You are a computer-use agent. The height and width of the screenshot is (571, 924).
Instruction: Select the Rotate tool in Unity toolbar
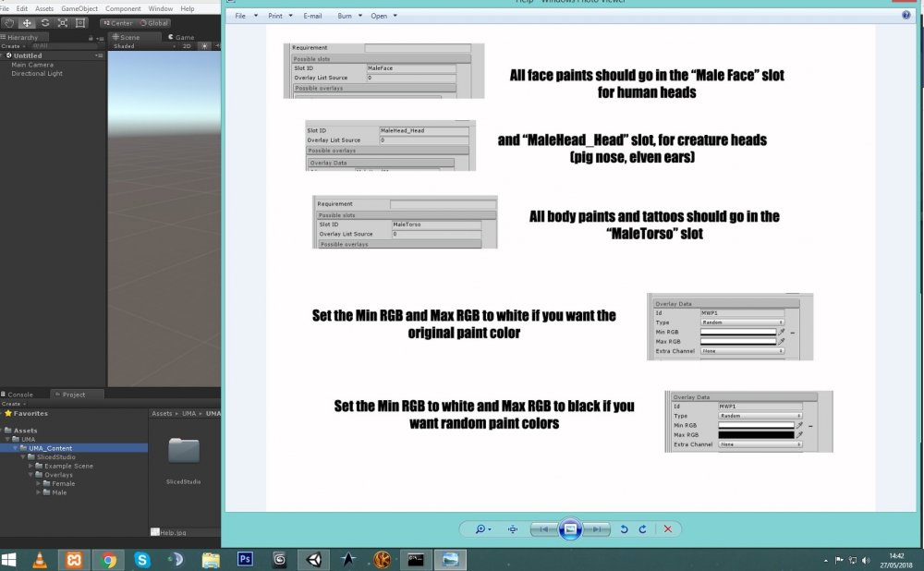(x=44, y=22)
